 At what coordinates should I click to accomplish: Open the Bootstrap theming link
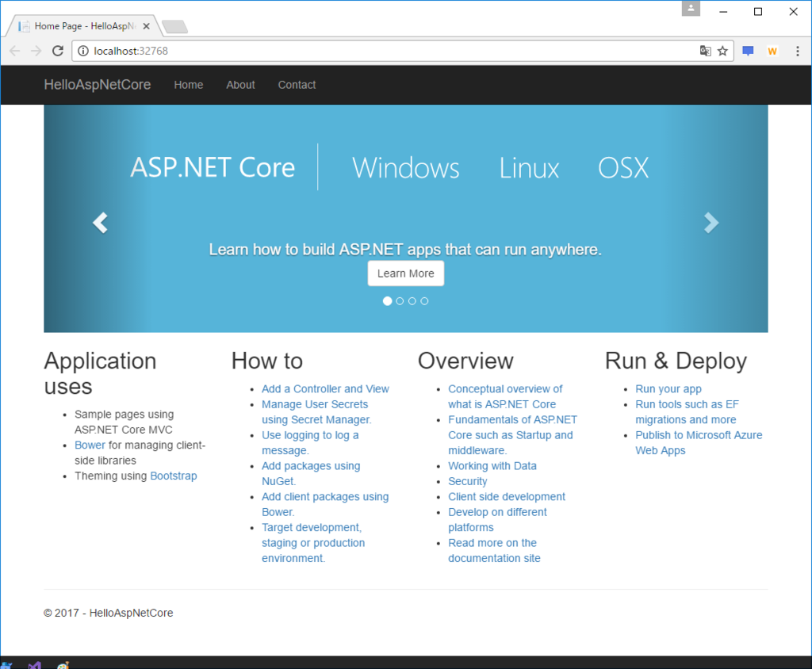(x=174, y=476)
